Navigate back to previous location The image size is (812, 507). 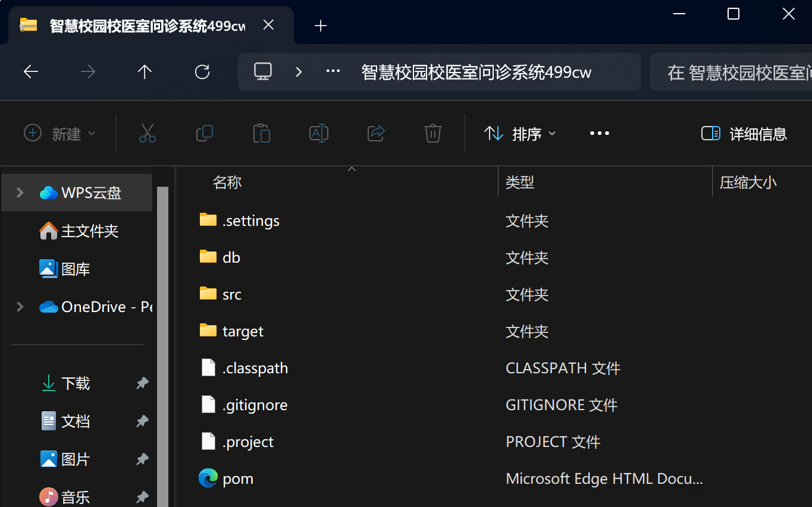(31, 73)
